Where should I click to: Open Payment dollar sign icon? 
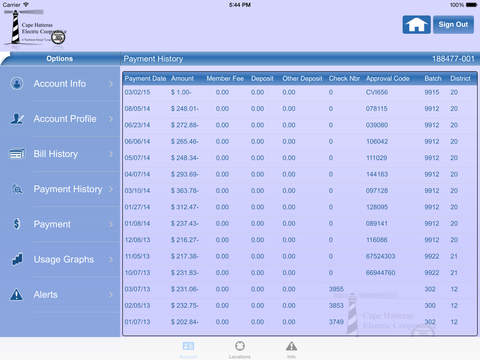[x=17, y=224]
